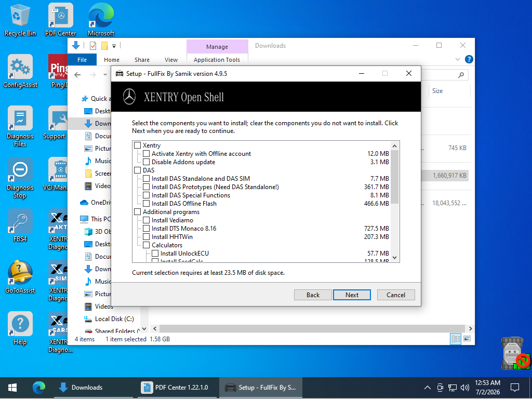This screenshot has width=532, height=399.
Task: Click the Cancel button in setup
Action: coord(395,295)
